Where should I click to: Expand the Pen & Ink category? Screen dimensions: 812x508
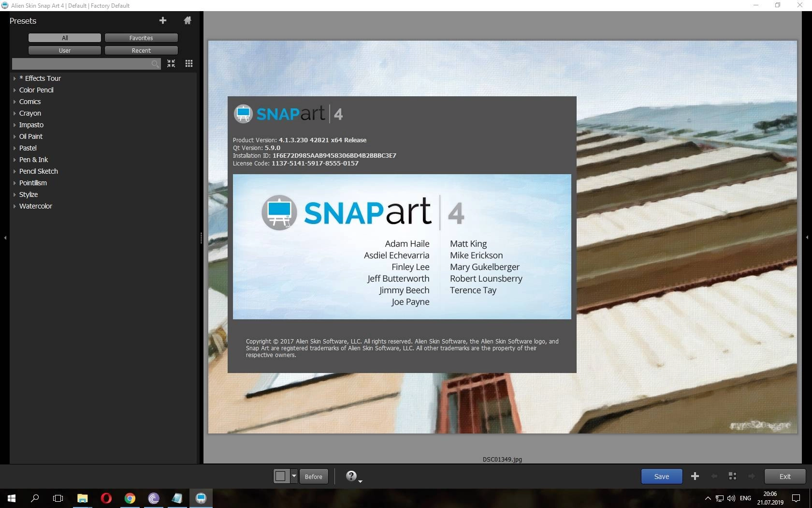pyautogui.click(x=14, y=160)
